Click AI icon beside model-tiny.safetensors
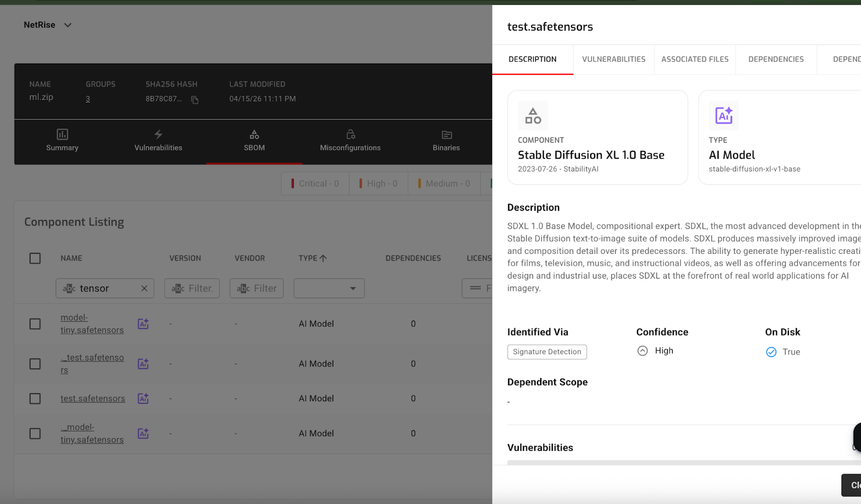 pyautogui.click(x=143, y=324)
